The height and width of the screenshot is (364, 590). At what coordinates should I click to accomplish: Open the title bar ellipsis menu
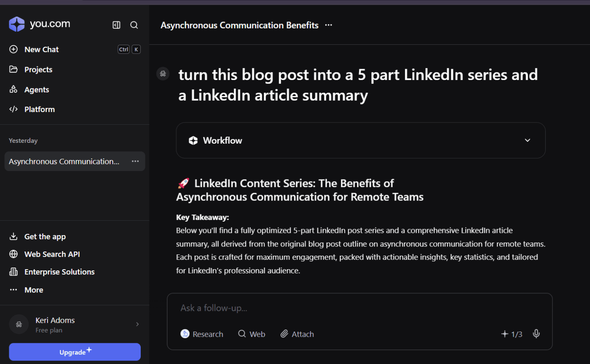328,25
